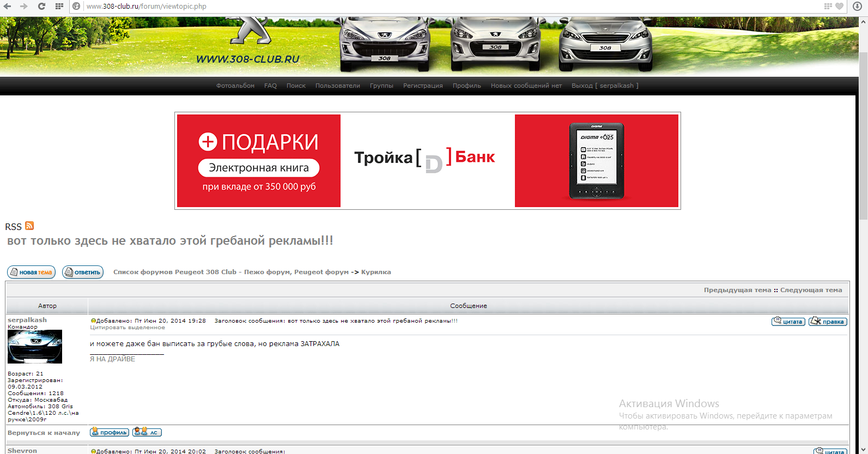Open the Speed Dial grid icon

click(x=59, y=7)
